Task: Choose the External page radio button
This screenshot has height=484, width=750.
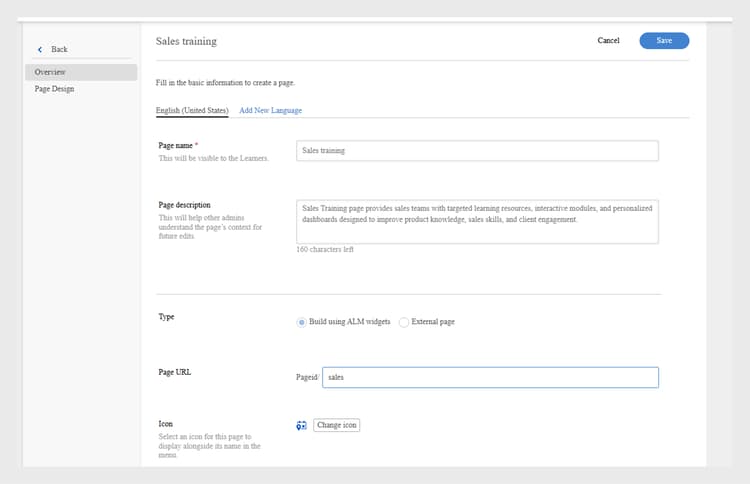Action: click(404, 322)
